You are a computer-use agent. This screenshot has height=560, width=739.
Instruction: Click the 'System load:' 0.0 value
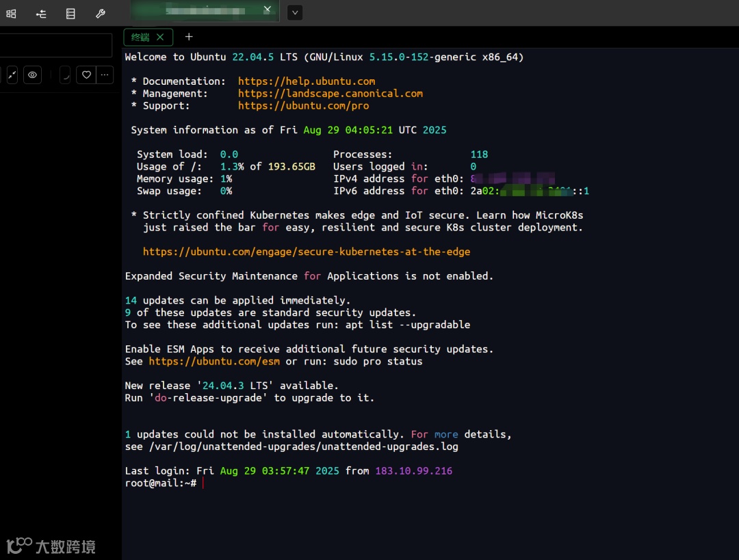229,154
